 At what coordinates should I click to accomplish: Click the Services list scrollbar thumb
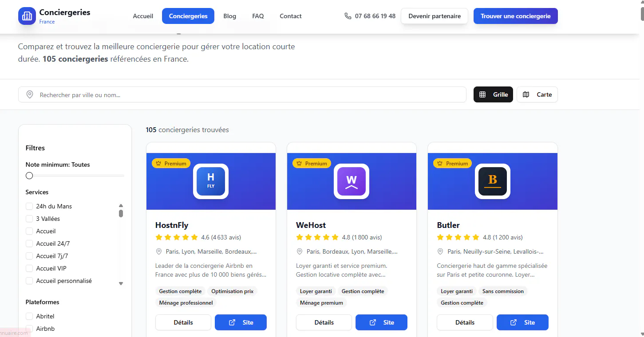[121, 213]
